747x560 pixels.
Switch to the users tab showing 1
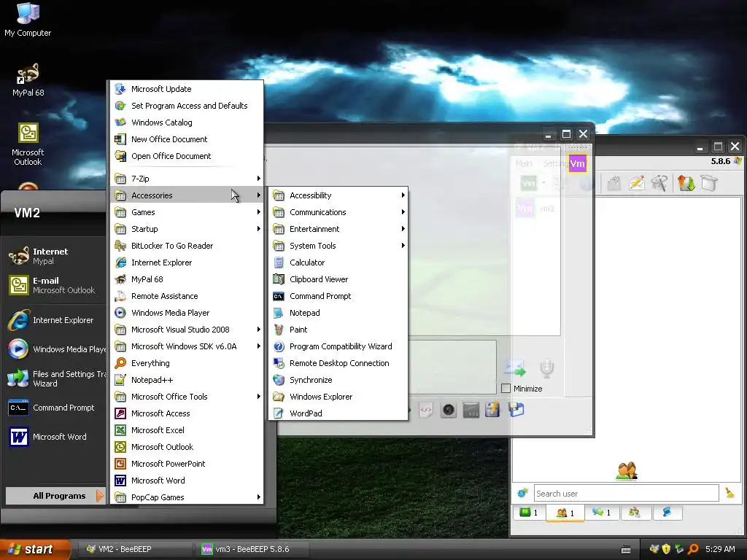(x=565, y=513)
